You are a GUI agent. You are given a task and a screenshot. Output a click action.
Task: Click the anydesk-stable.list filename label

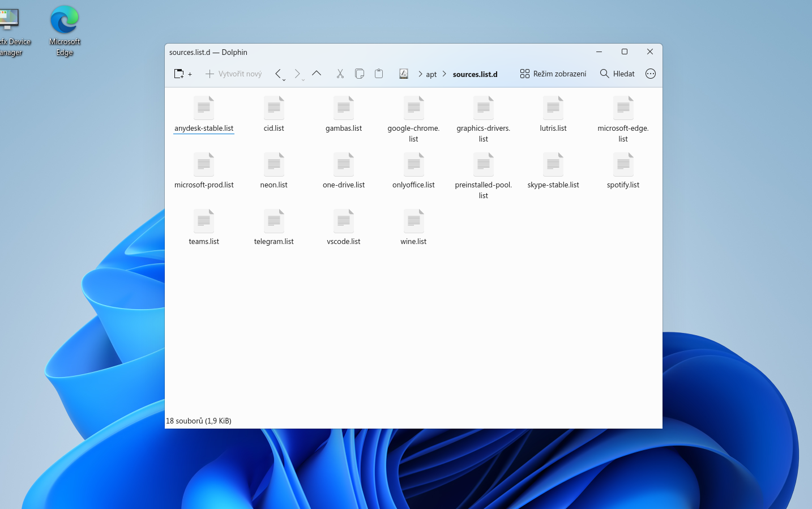[x=204, y=129]
